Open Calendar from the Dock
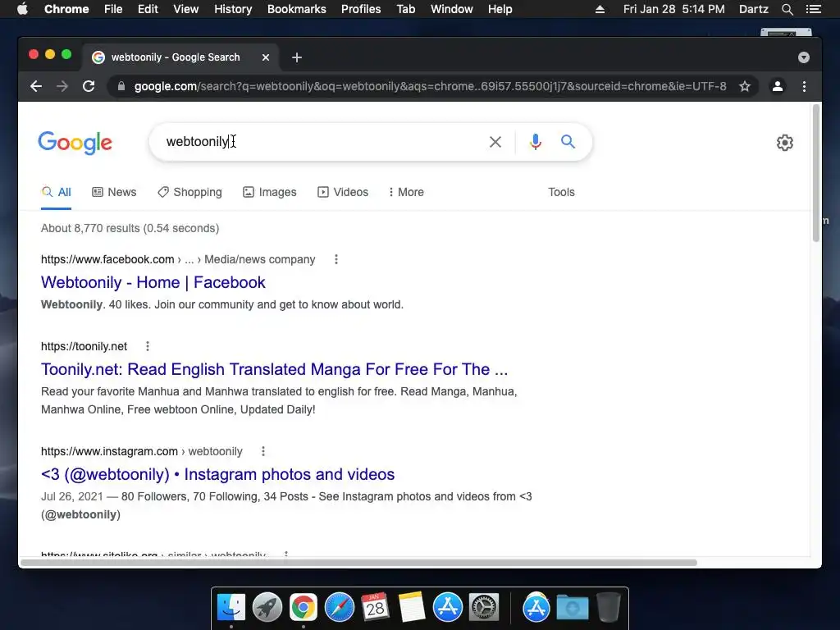 click(x=375, y=608)
